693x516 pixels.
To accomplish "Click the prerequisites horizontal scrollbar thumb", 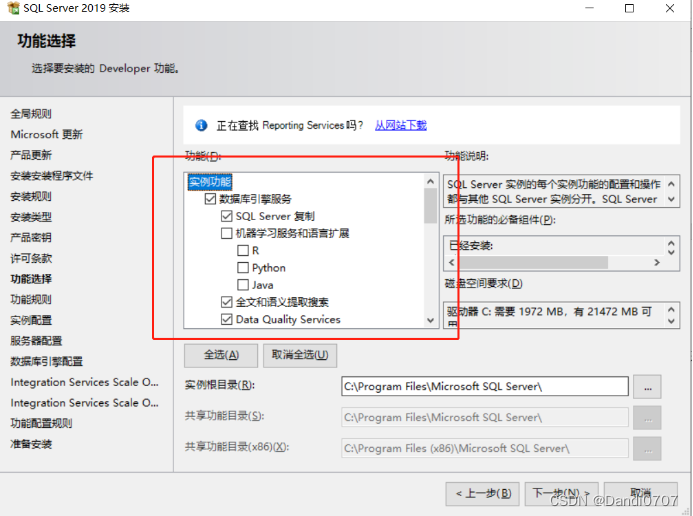I will [x=533, y=262].
